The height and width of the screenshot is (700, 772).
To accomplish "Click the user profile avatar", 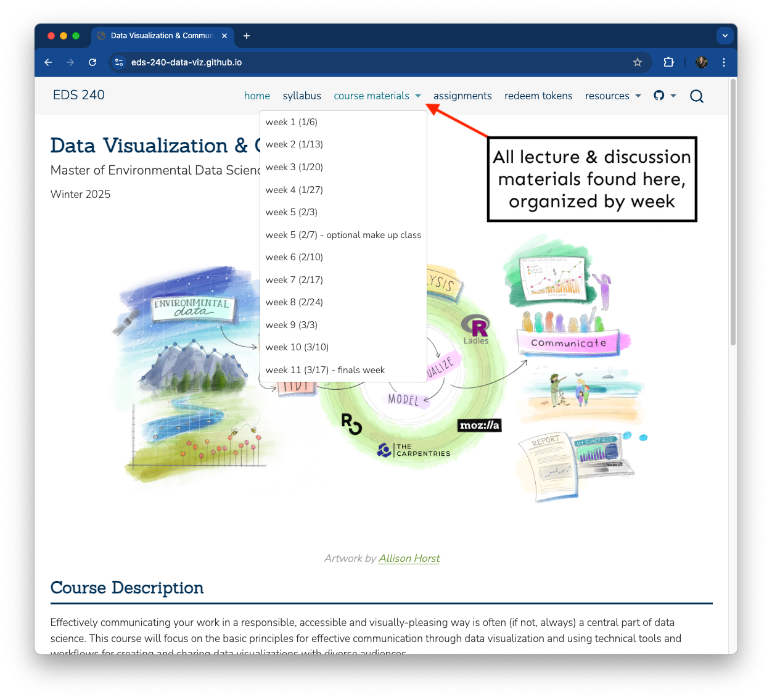I will pos(701,62).
